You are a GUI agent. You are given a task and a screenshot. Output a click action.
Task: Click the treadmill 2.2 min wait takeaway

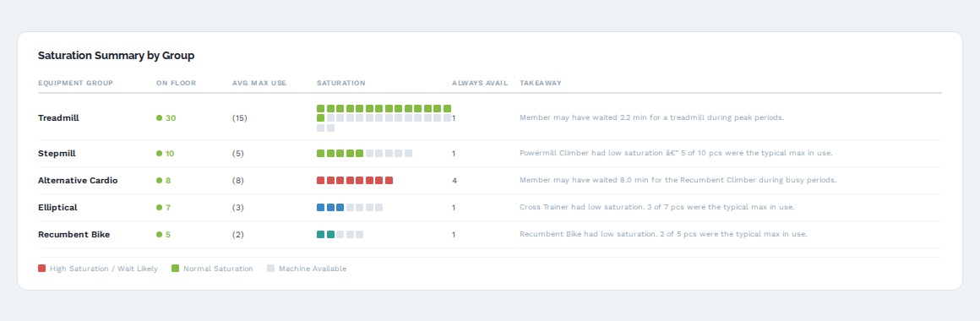652,117
